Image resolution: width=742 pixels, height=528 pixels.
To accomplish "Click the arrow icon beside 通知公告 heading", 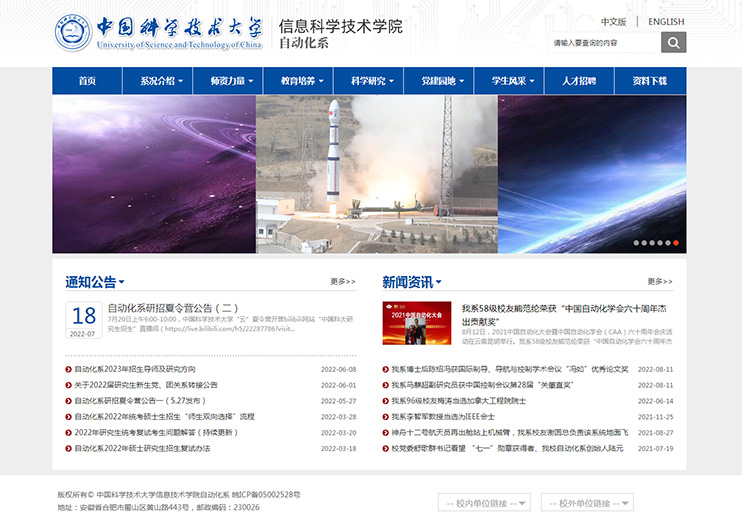I will (x=122, y=283).
